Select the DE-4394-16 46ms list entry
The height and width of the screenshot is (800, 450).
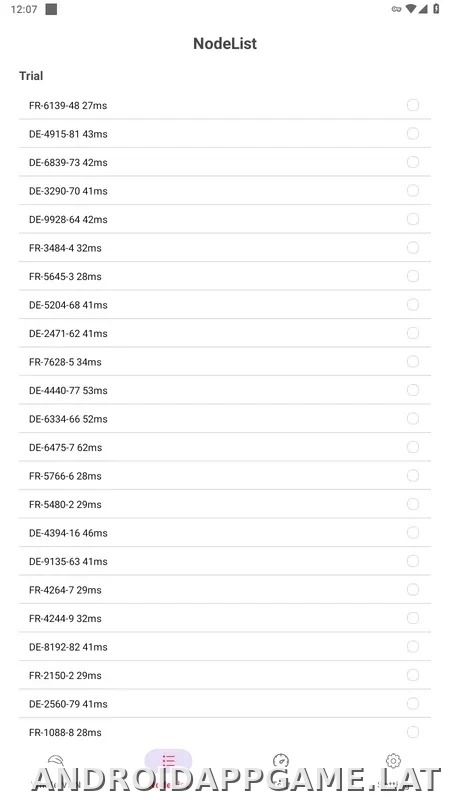click(224, 533)
